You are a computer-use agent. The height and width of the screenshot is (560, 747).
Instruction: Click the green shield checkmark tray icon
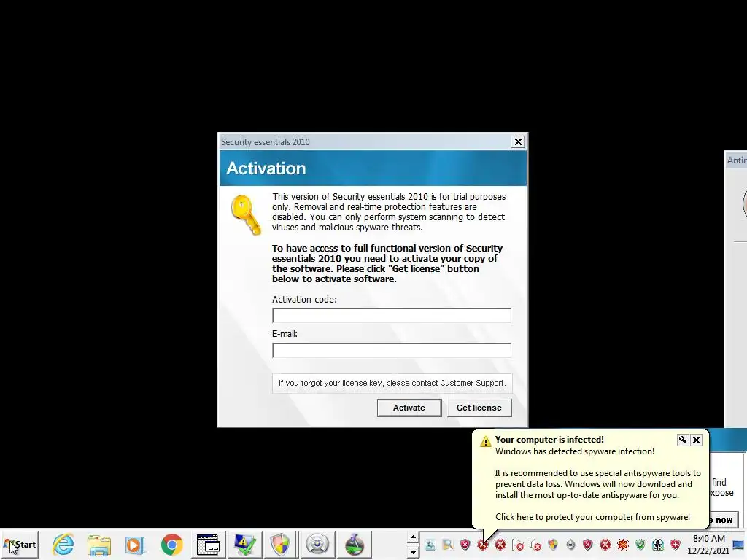(x=640, y=544)
